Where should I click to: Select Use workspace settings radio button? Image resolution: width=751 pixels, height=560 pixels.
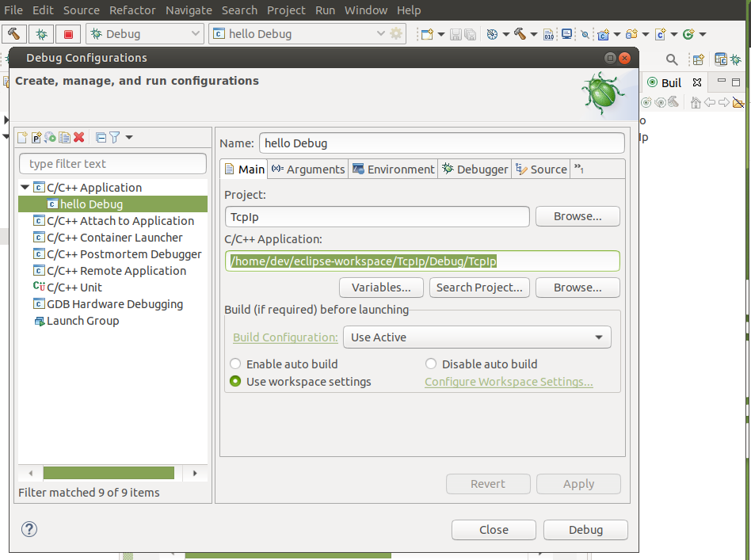coord(235,381)
